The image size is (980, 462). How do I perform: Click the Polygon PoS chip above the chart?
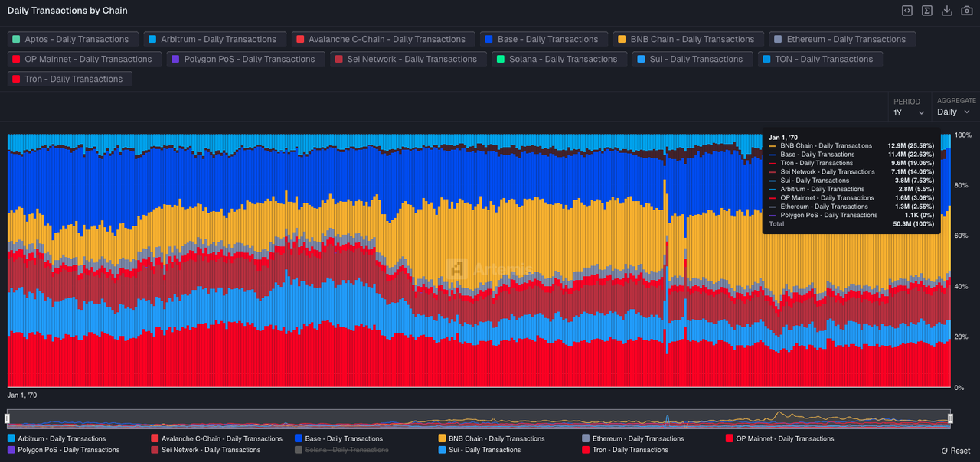245,59
